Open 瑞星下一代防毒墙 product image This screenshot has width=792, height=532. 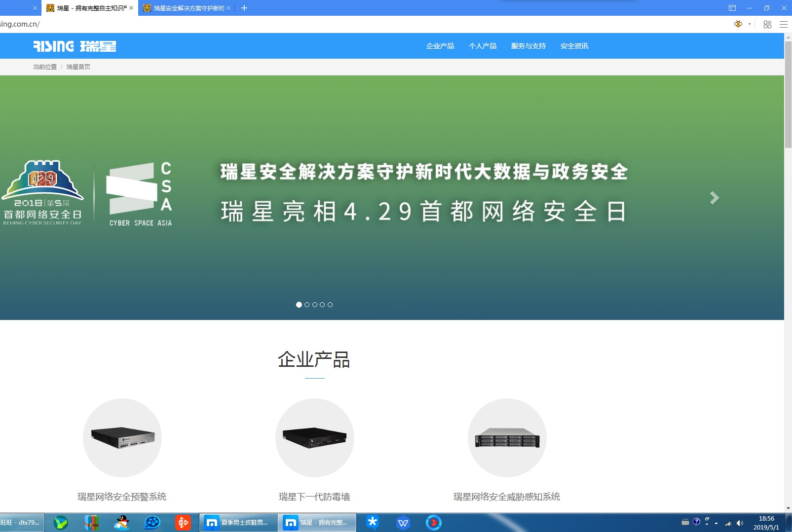click(315, 438)
